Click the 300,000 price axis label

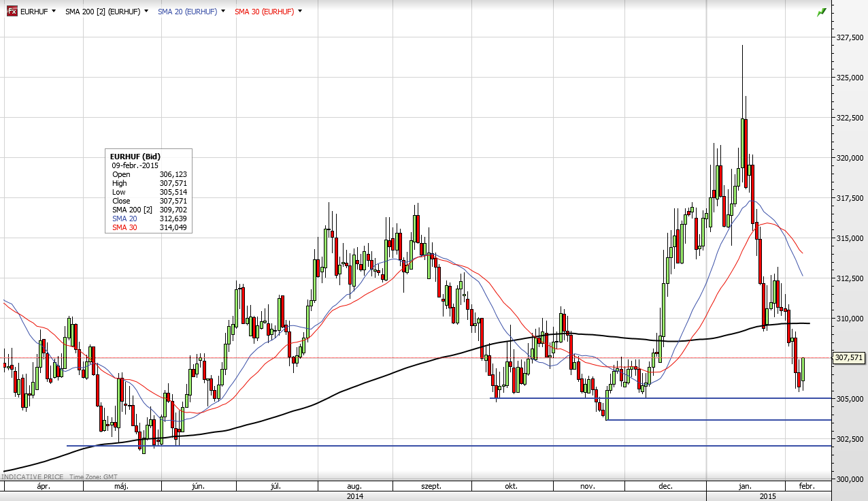point(850,479)
